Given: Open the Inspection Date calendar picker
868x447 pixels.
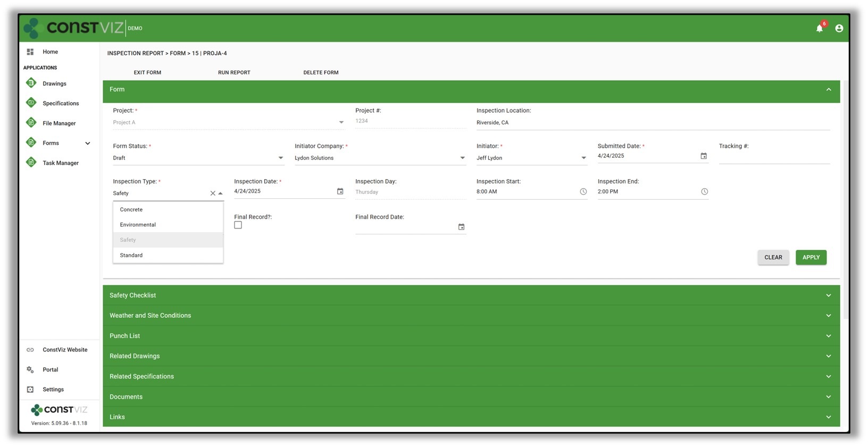Looking at the screenshot, I should (x=340, y=191).
